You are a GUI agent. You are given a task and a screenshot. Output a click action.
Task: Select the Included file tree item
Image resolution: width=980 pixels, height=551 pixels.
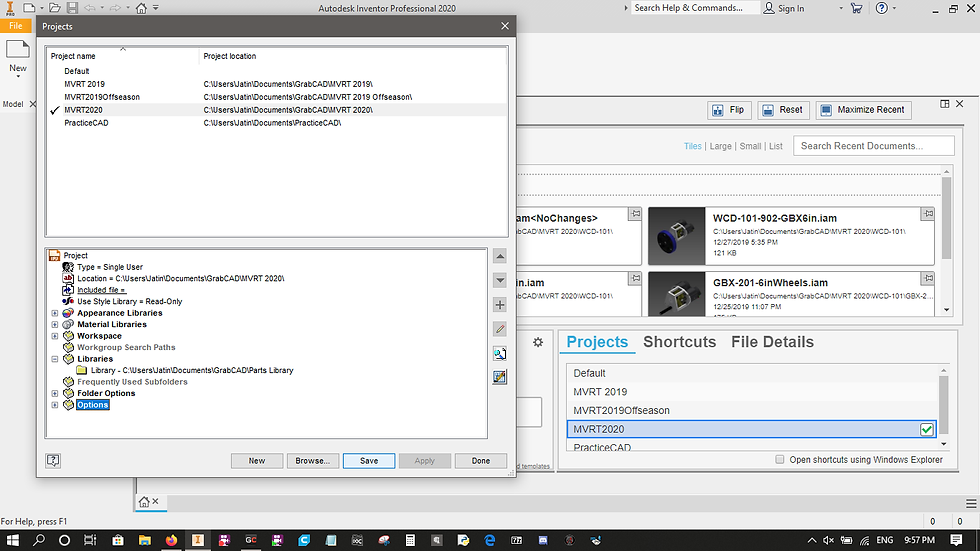[x=101, y=290]
